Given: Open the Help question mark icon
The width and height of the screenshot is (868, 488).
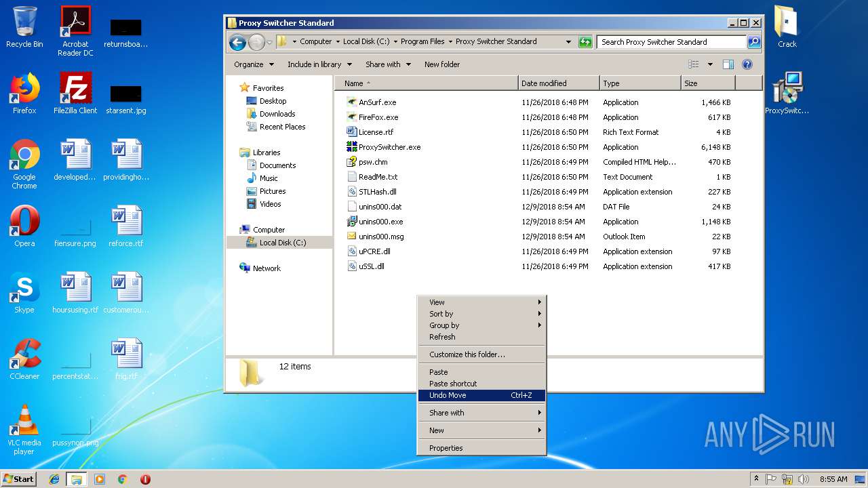Looking at the screenshot, I should pyautogui.click(x=747, y=64).
